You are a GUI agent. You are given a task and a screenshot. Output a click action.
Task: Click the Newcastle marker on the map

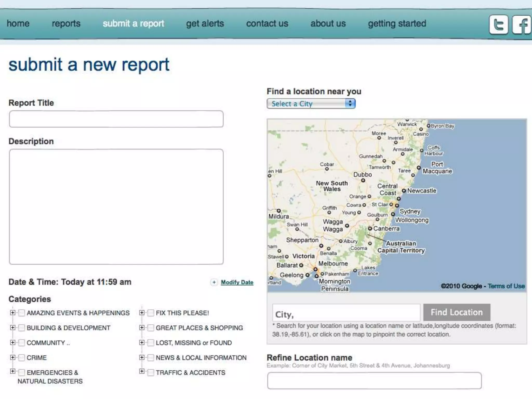pyautogui.click(x=404, y=191)
